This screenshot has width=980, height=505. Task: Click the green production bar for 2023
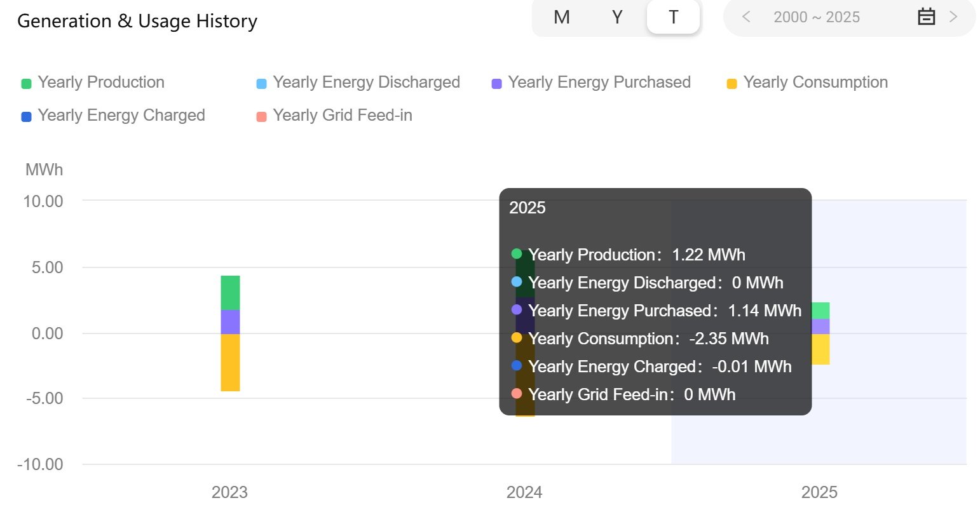(x=230, y=293)
